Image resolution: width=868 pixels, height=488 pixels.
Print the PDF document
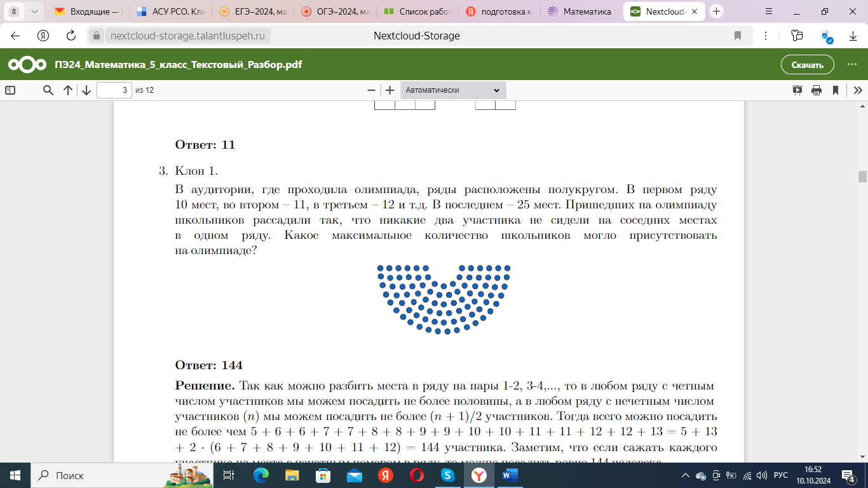coord(817,90)
